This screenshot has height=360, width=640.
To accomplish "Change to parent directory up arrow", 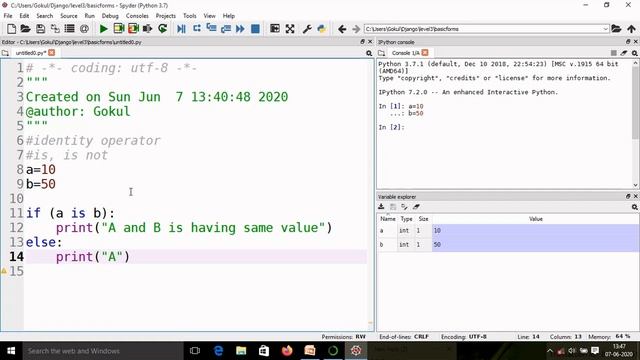I will tap(631, 29).
